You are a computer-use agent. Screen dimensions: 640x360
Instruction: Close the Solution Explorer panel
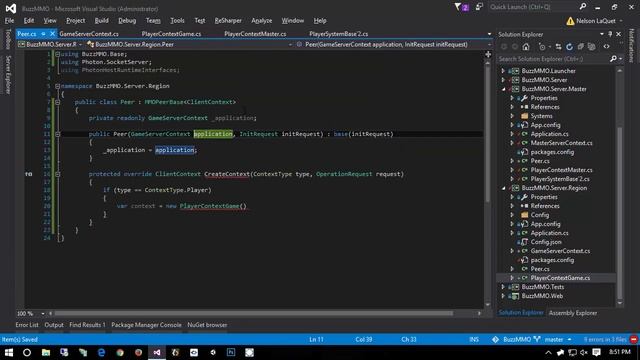618,34
